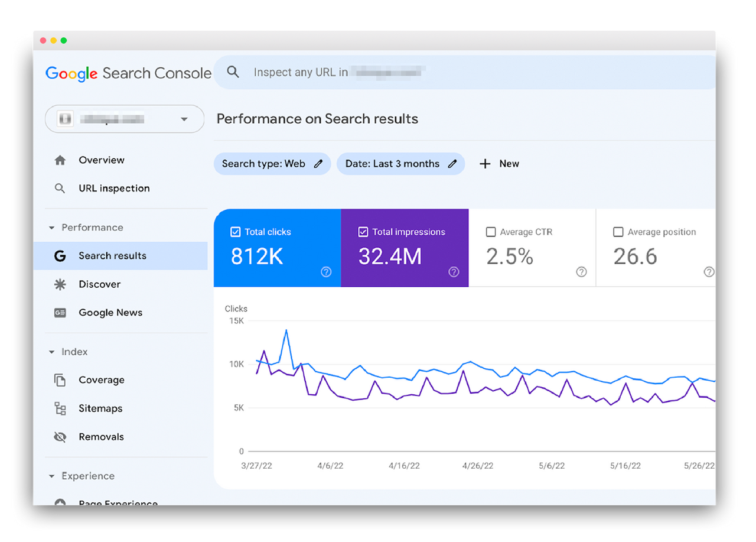756x542 pixels.
Task: Open help icon on Average position card
Action: [709, 272]
